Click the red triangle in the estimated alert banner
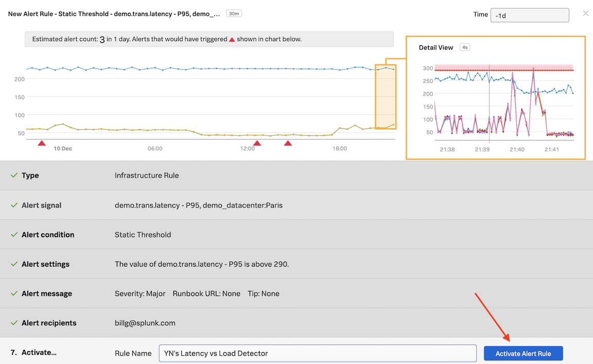593x364 pixels. tap(232, 40)
